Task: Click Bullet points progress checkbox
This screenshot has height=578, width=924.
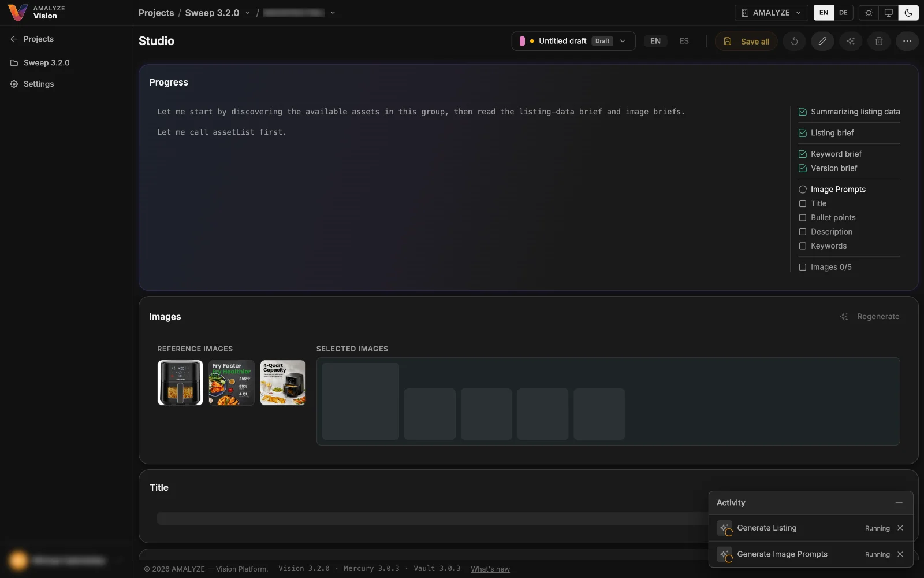Action: [802, 217]
